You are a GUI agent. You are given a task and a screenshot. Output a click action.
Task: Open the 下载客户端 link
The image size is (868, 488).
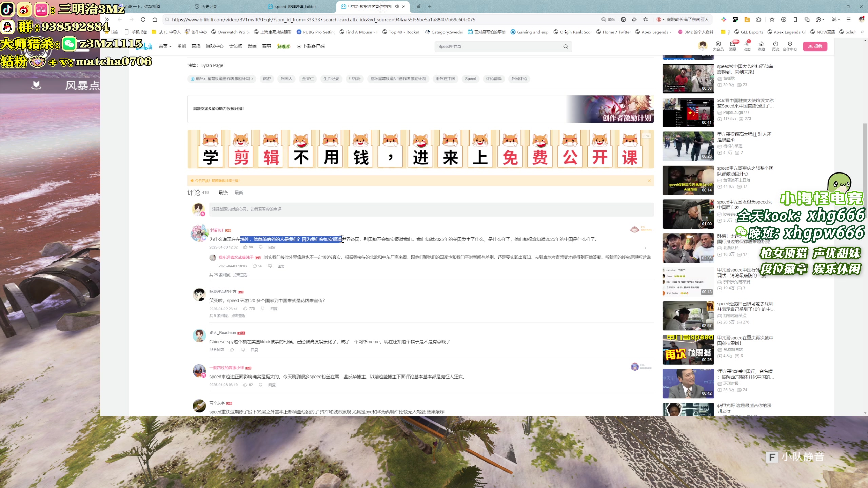pyautogui.click(x=311, y=46)
